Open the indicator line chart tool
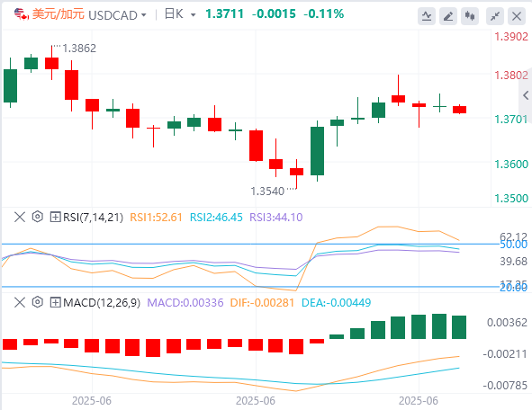The width and height of the screenshot is (532, 410). (427, 16)
